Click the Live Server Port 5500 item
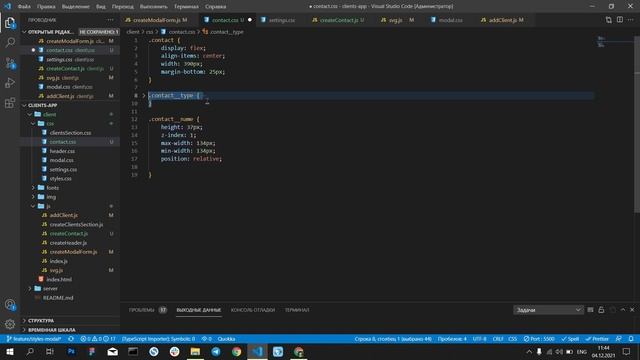This screenshot has height=360, width=640. 539,339
